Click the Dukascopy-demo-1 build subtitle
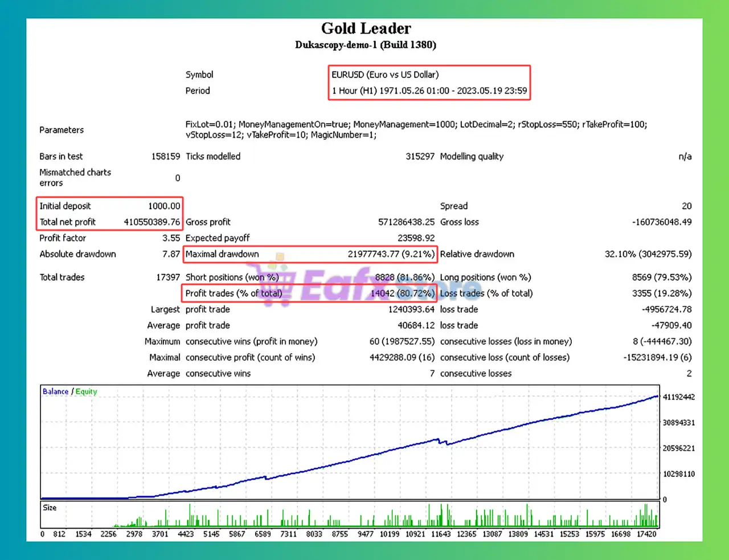 point(366,45)
